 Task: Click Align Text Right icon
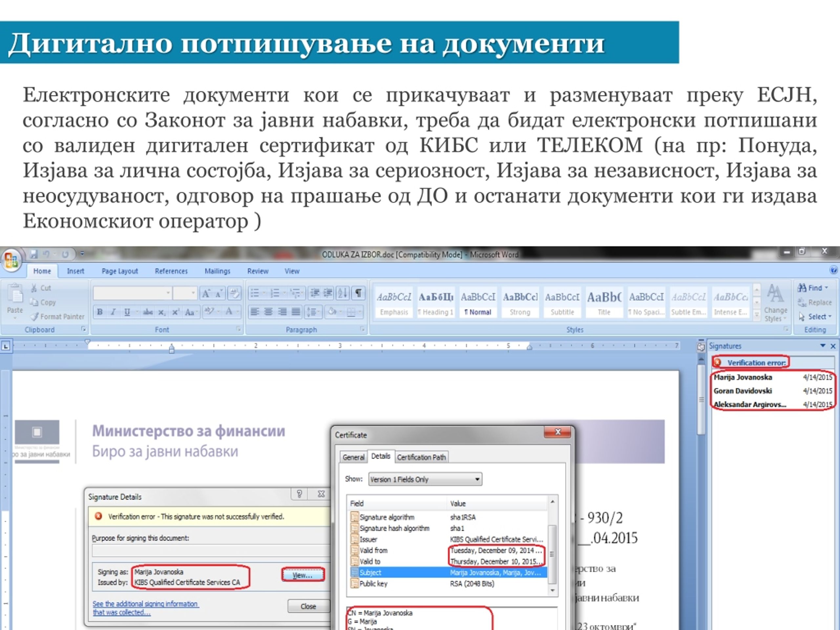[282, 312]
